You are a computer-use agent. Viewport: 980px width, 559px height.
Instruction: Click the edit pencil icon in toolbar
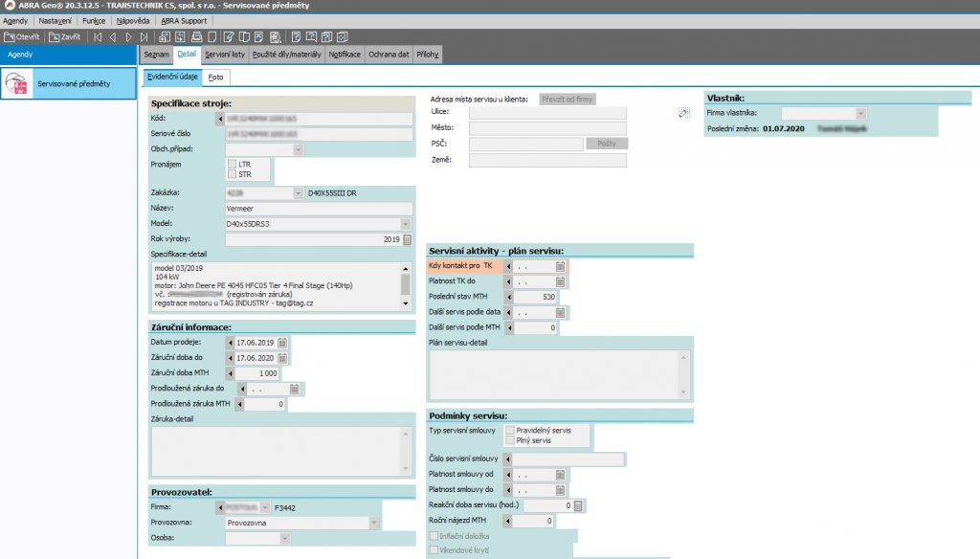229,37
